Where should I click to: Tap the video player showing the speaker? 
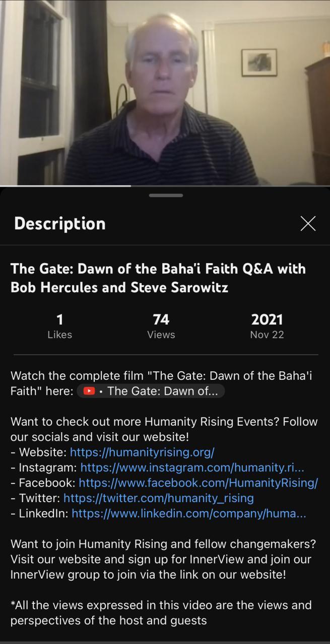165,93
